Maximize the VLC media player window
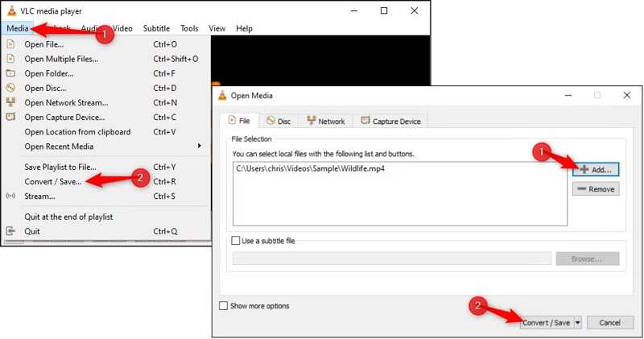Image resolution: width=644 pixels, height=339 pixels. (384, 11)
